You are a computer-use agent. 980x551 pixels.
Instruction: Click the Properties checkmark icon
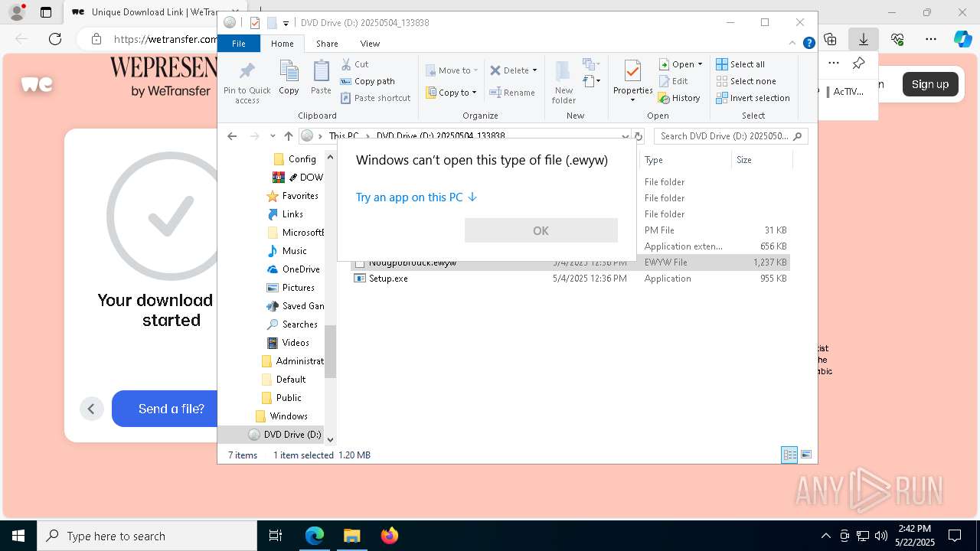pyautogui.click(x=632, y=72)
